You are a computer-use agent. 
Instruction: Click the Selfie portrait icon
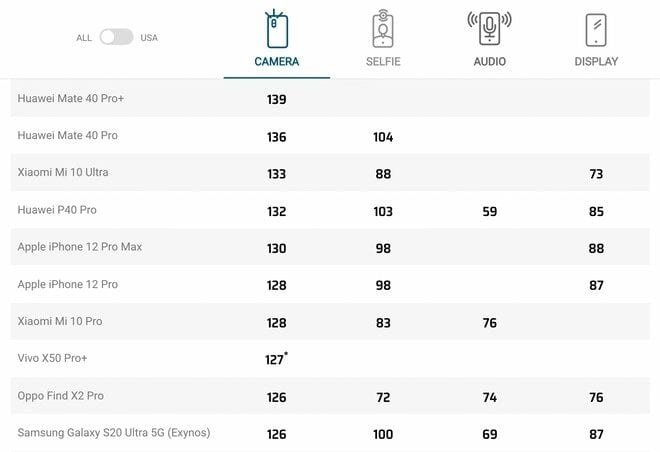(383, 29)
